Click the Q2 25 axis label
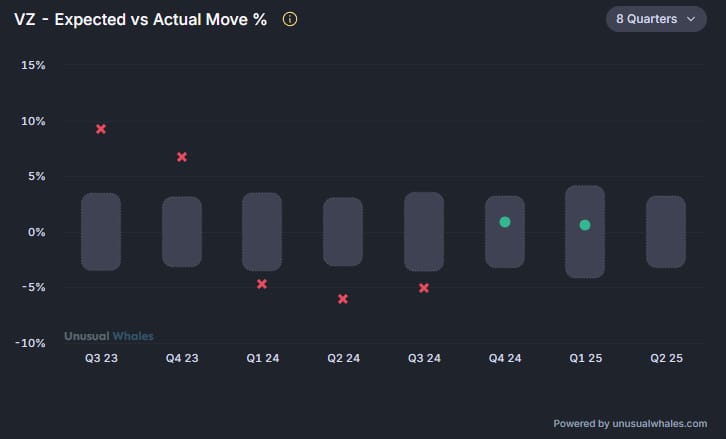726x439 pixels. 666,358
